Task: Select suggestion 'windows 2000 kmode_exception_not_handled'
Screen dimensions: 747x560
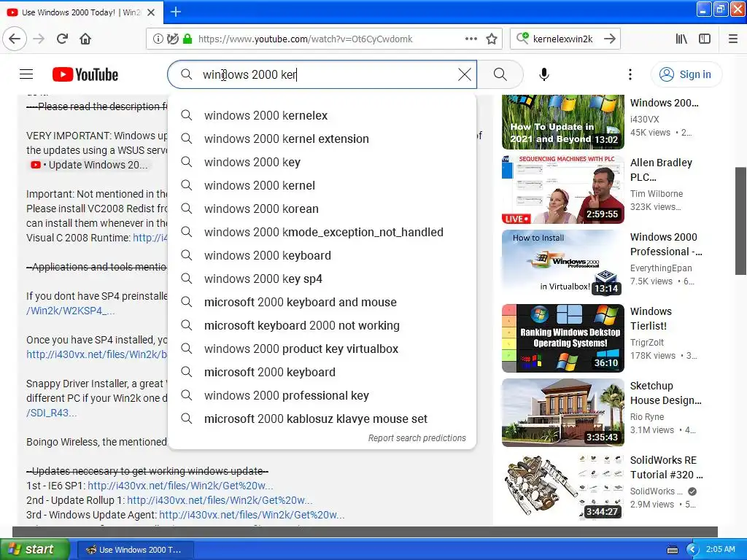Action: [322, 232]
